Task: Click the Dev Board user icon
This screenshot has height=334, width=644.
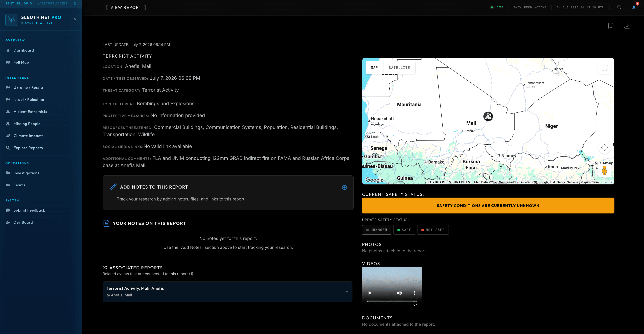Action: (x=8, y=222)
